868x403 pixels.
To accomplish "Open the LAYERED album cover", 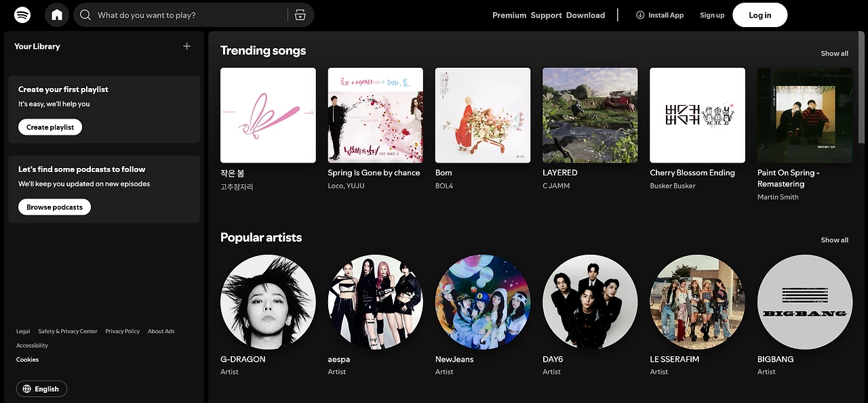I will pyautogui.click(x=590, y=115).
